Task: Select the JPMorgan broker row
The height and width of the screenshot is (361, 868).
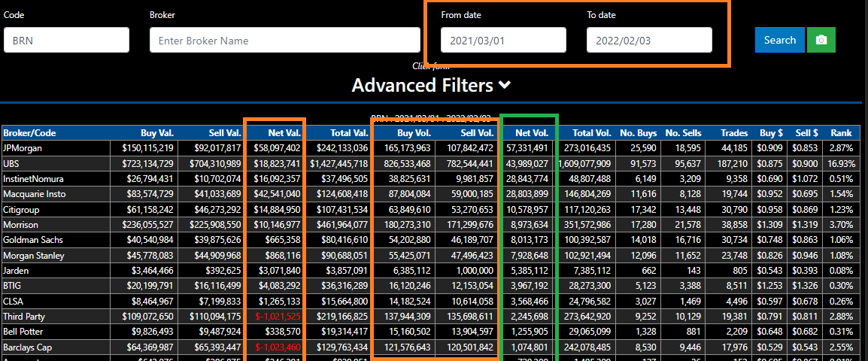Action: click(x=23, y=148)
